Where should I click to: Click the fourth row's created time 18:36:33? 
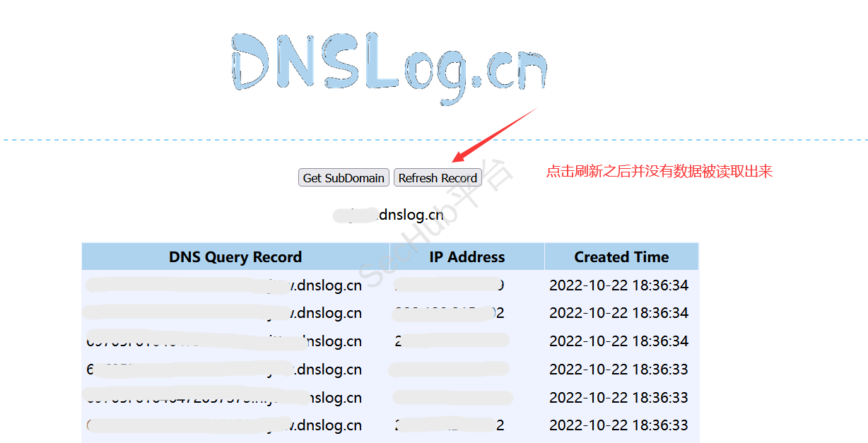point(618,370)
